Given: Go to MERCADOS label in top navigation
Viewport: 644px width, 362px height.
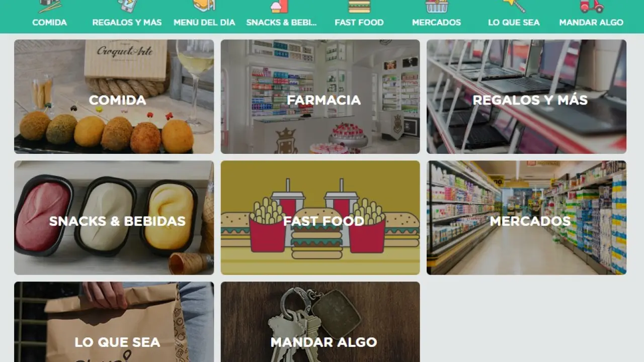Looking at the screenshot, I should tap(436, 23).
